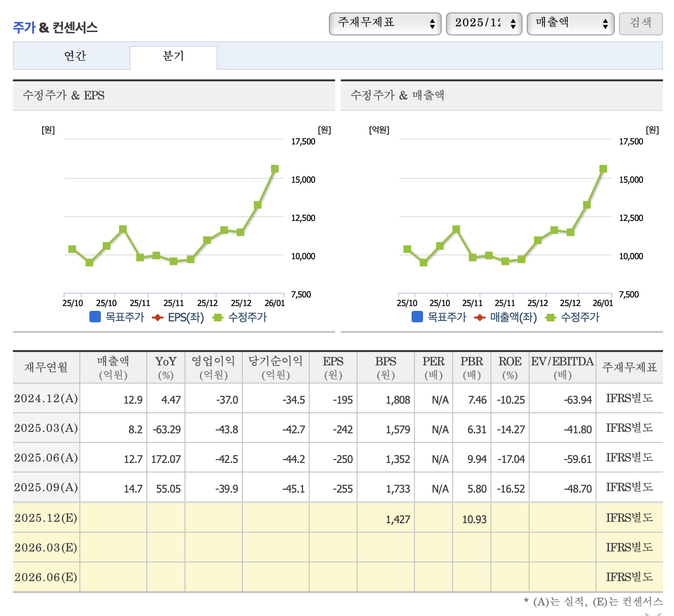Select the 2026.06(E) row label
The width and height of the screenshot is (674, 616).
[x=46, y=577]
